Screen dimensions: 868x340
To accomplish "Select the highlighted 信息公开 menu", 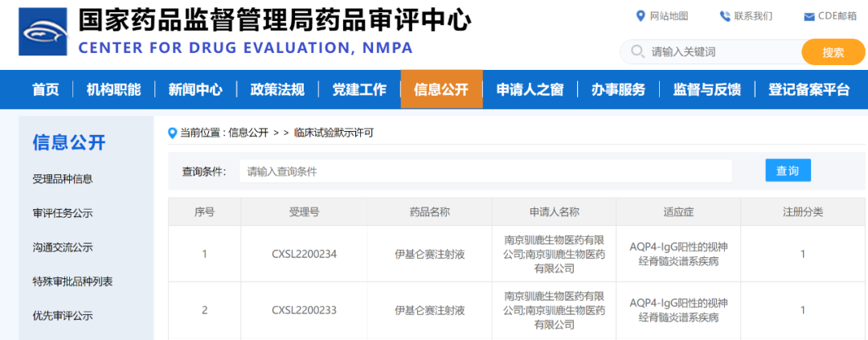I will [441, 89].
